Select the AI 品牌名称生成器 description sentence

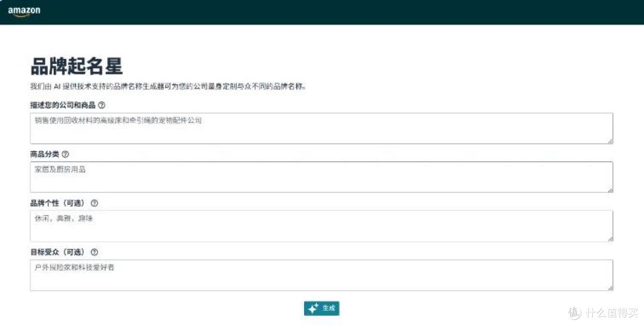[168, 87]
